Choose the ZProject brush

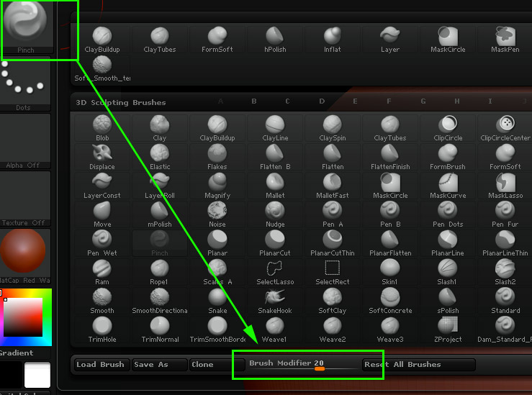click(x=448, y=330)
